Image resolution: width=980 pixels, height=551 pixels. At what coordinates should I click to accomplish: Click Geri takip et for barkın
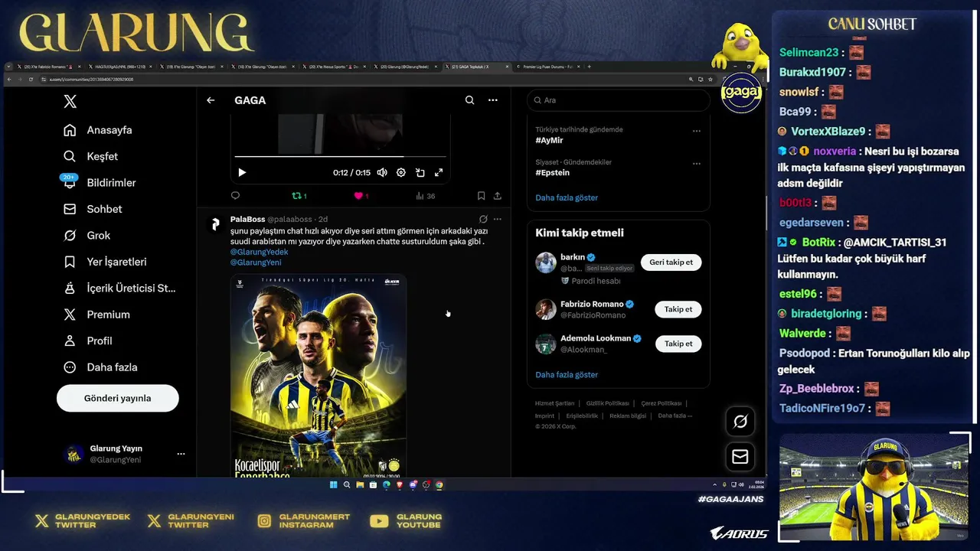(x=671, y=262)
